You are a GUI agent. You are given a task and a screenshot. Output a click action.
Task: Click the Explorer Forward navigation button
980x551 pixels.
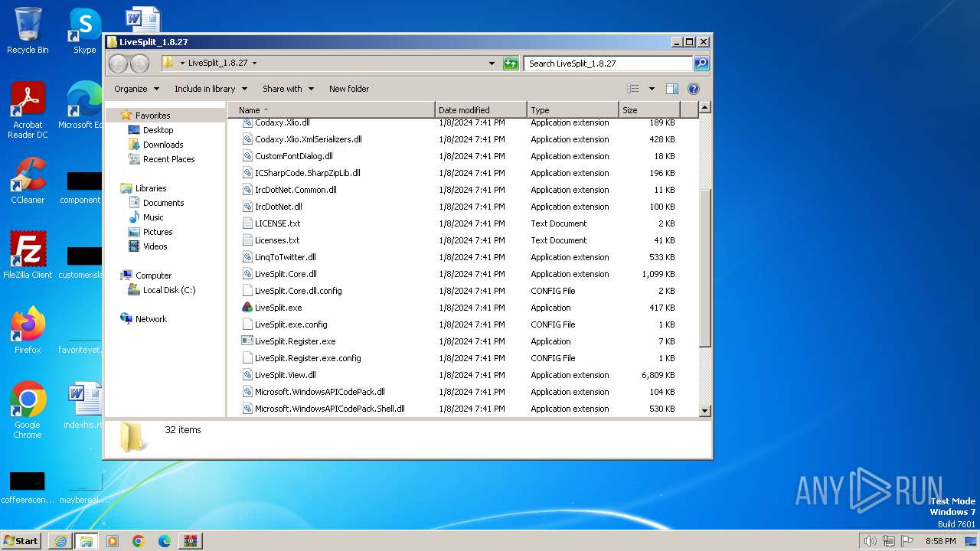point(139,64)
